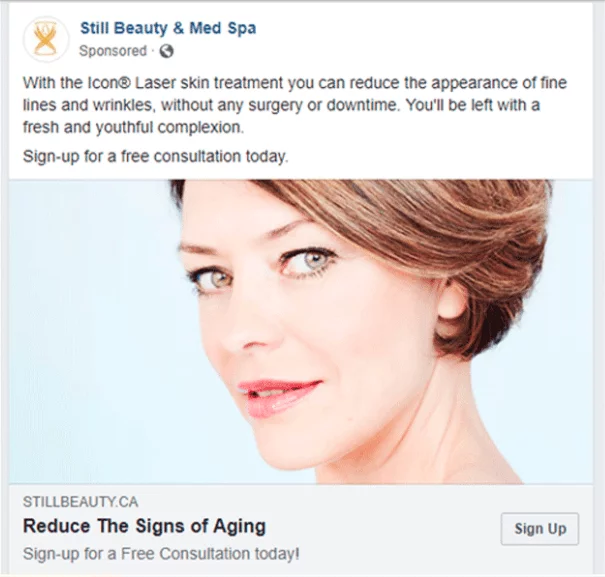Screen dimensions: 605x577
Task: Click the Reduce The Signs of Aging headline
Action: coord(144,526)
